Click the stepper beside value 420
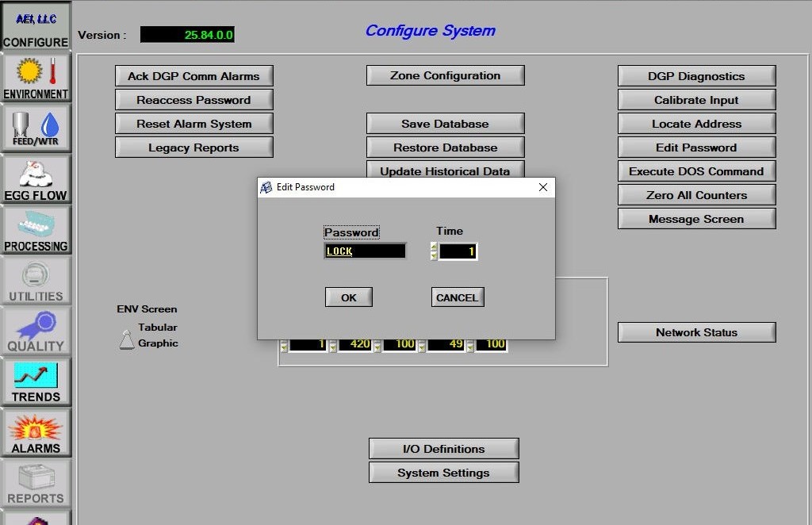Screen dimensions: 812x525 [333, 346]
